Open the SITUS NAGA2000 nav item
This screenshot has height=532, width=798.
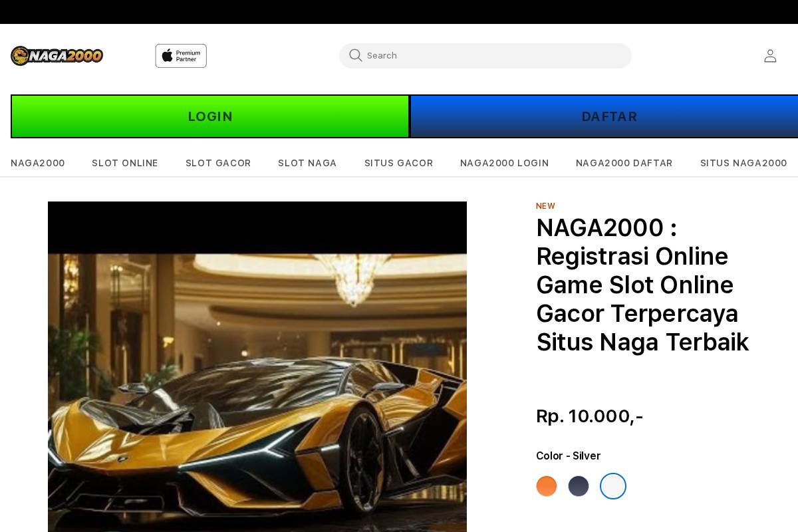[x=743, y=163]
